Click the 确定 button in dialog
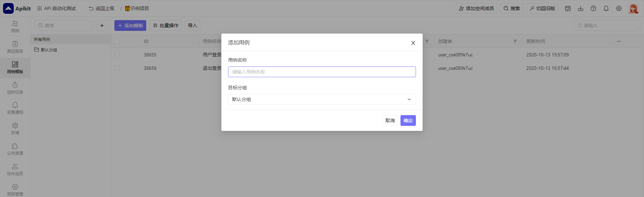The width and height of the screenshot is (644, 197). 408,120
